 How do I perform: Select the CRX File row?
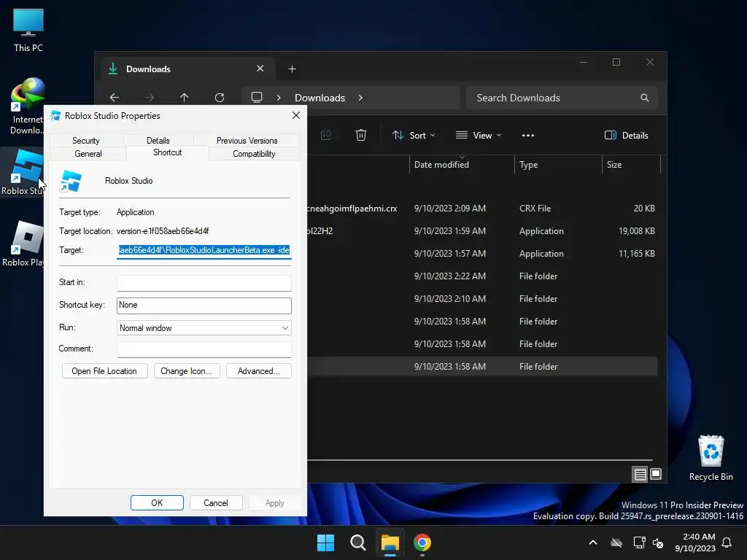point(482,208)
